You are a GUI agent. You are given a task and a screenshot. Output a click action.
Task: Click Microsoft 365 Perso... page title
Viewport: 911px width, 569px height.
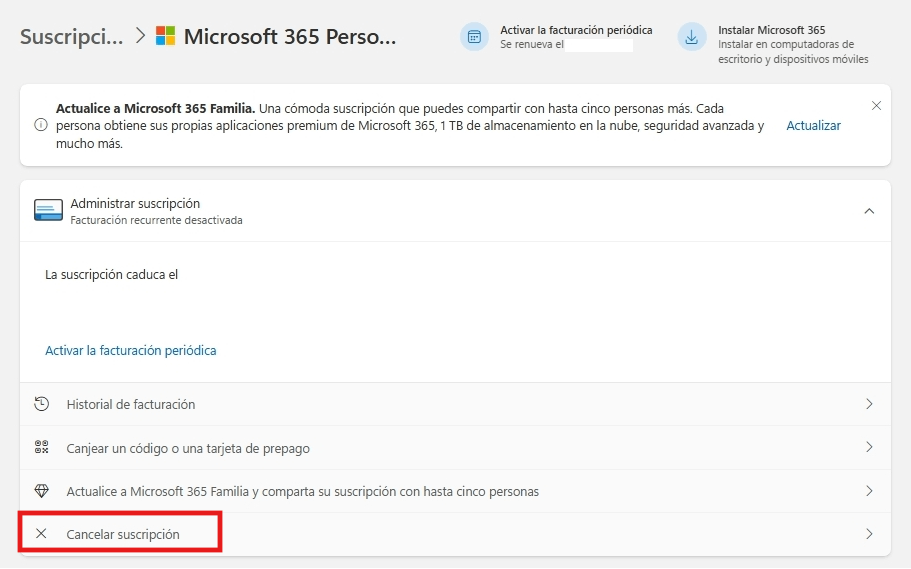(x=290, y=37)
